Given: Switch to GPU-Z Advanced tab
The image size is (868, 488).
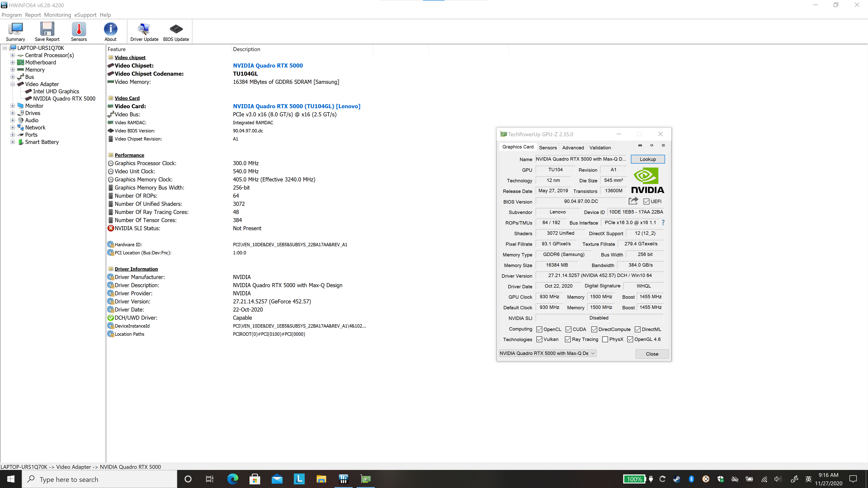Looking at the screenshot, I should [573, 148].
